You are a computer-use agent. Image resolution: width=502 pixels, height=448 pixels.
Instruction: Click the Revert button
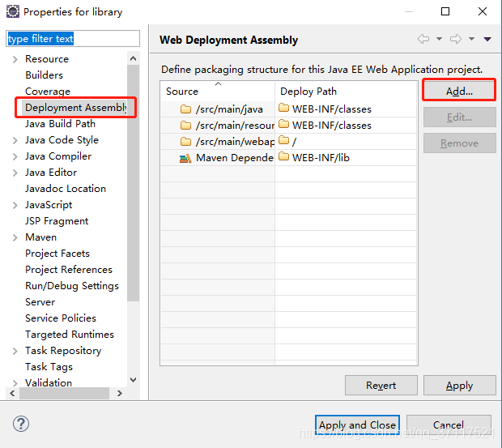[x=381, y=386]
